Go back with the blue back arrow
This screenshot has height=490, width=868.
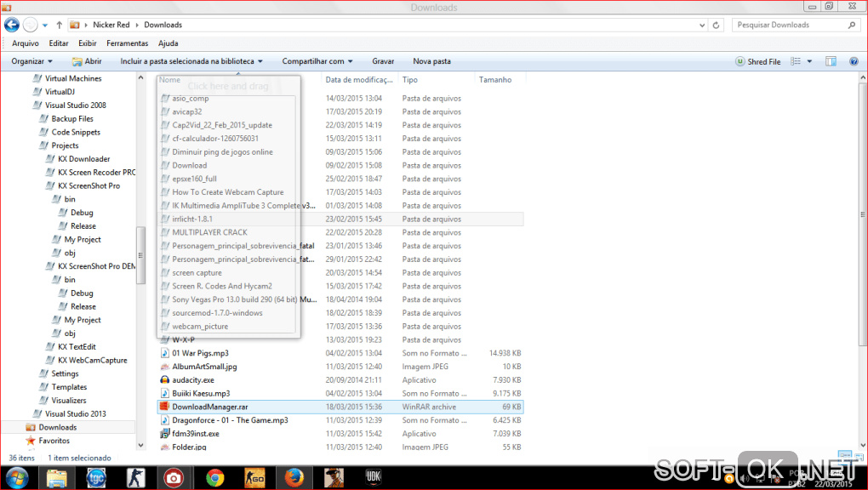12,25
